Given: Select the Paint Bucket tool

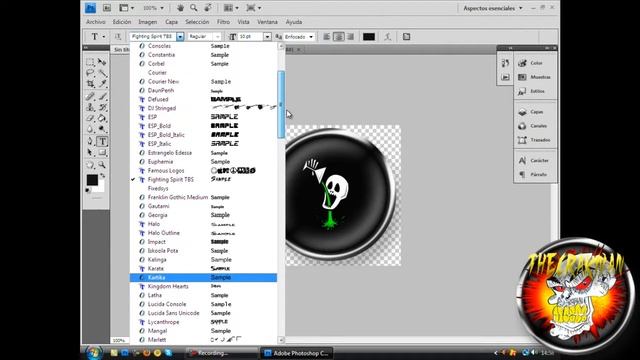Looking at the screenshot, I should pos(102,118).
